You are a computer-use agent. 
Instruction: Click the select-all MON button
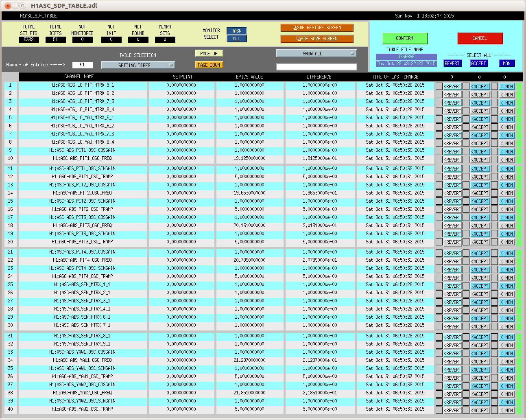(506, 63)
